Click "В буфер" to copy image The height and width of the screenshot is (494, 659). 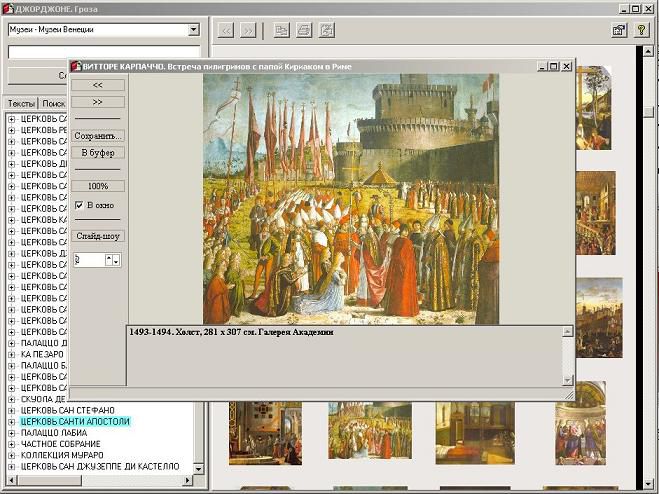point(98,152)
